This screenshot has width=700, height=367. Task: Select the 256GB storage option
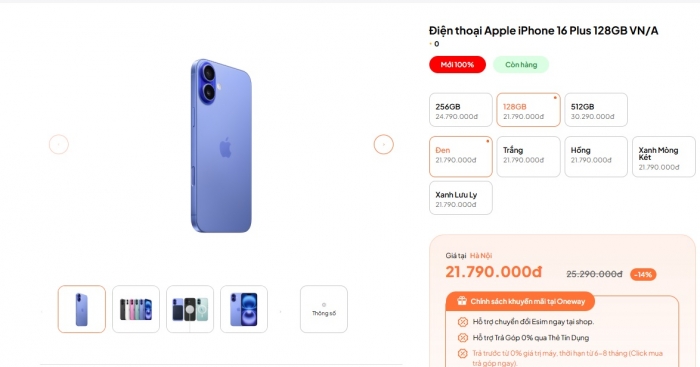tap(461, 110)
